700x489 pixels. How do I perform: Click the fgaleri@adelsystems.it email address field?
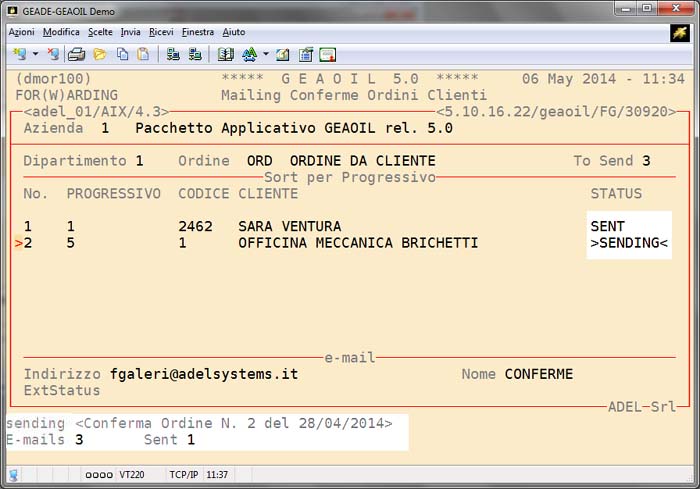pyautogui.click(x=204, y=374)
